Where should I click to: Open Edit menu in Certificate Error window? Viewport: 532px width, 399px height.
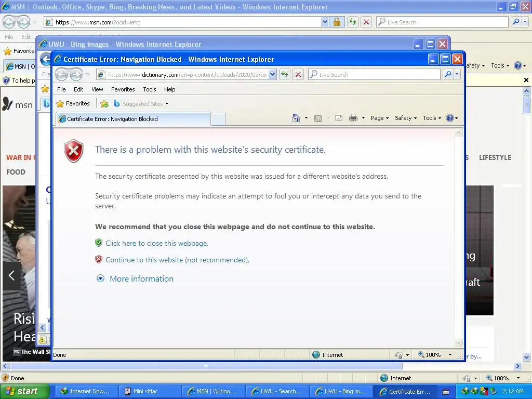point(78,89)
